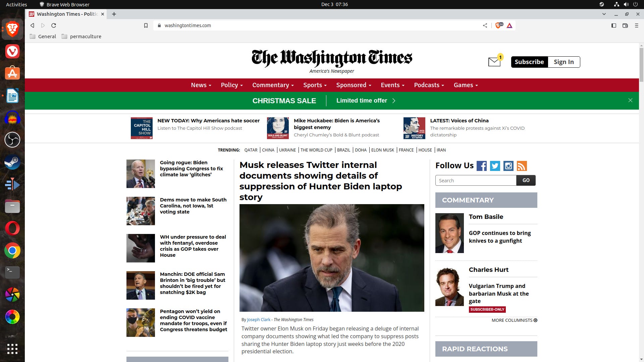The height and width of the screenshot is (362, 644).
Task: Click the Subscribe button
Action: click(x=529, y=62)
